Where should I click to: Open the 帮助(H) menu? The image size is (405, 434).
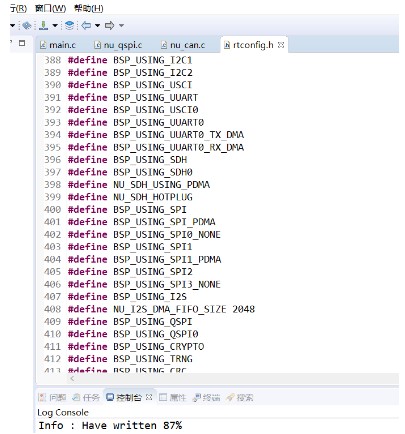pos(88,8)
